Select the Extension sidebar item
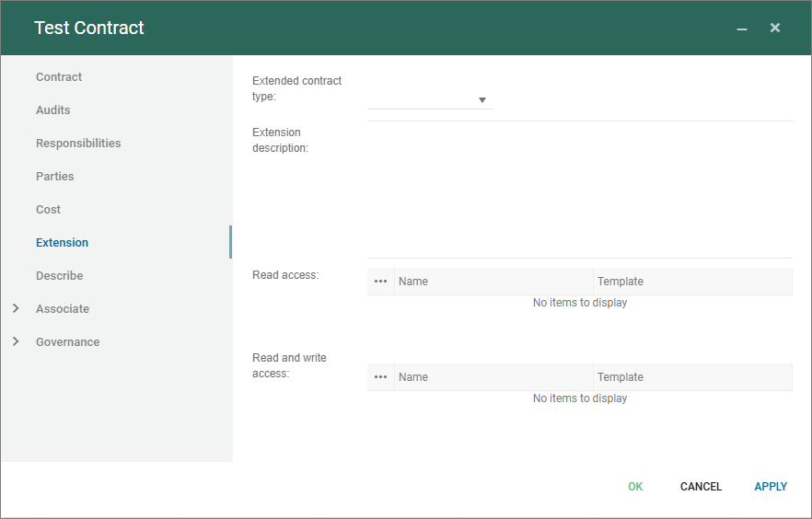This screenshot has height=519, width=812. [63, 243]
